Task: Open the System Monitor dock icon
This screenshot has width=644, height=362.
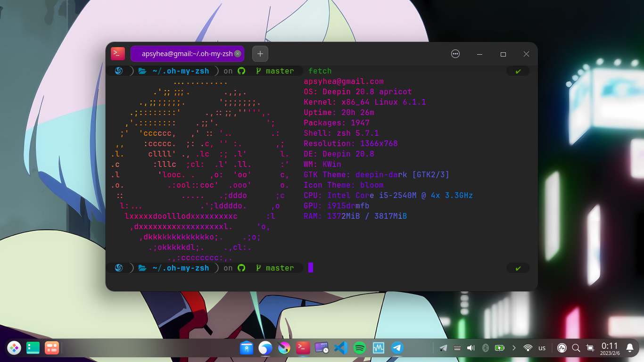Action: coord(379,348)
